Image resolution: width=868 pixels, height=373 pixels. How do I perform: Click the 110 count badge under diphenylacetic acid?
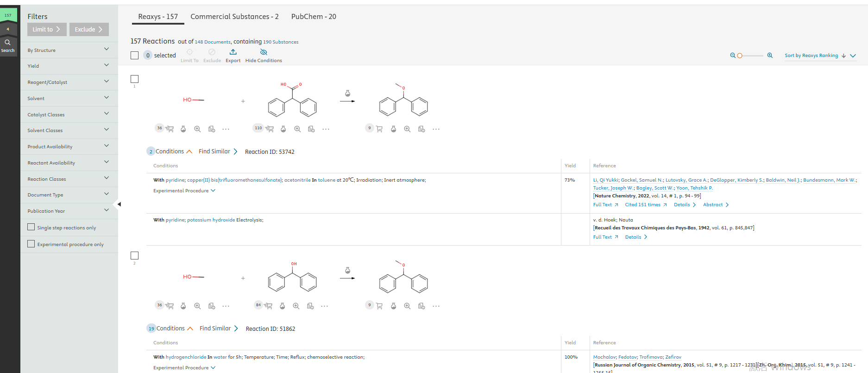(x=258, y=128)
